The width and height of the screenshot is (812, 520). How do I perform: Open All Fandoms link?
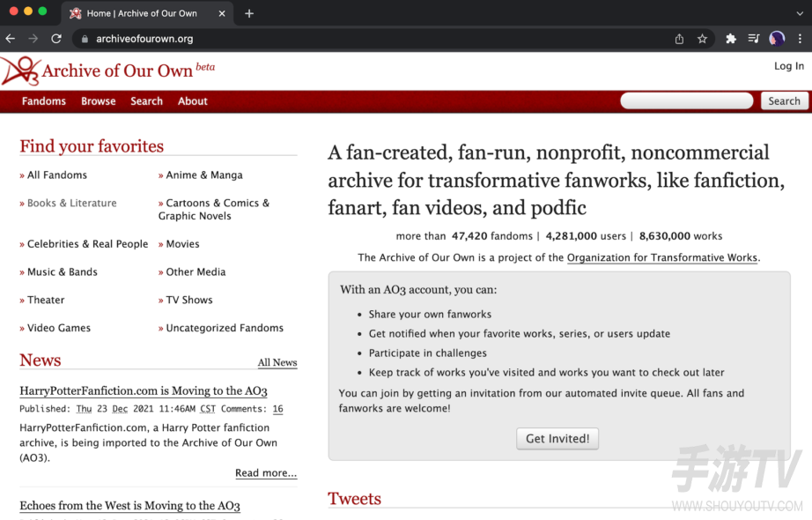point(57,175)
